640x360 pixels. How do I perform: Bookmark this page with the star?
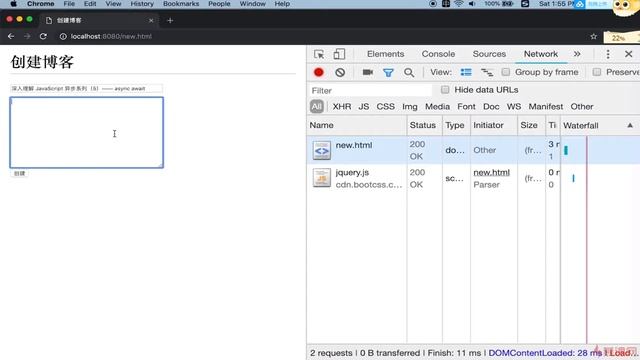click(593, 37)
